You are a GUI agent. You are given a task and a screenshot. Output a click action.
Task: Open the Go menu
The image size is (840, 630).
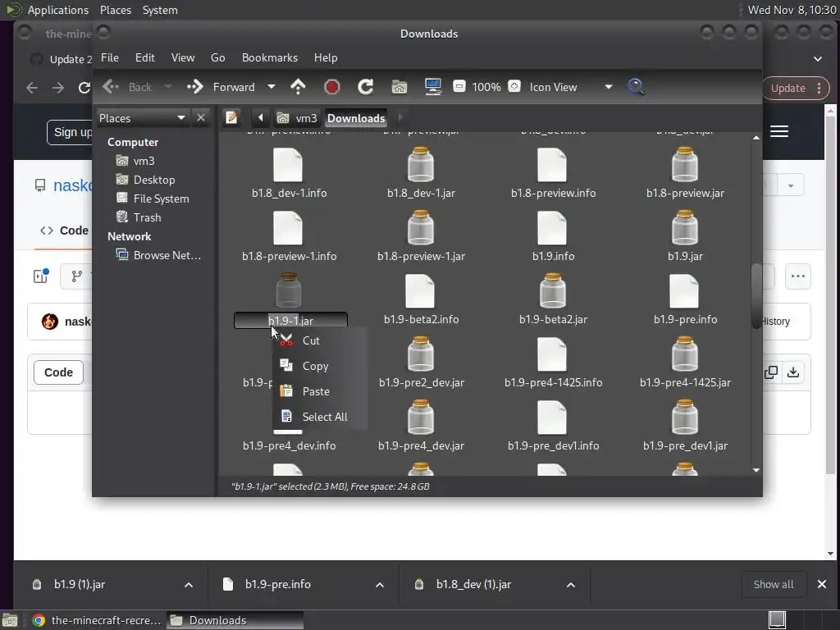point(218,58)
